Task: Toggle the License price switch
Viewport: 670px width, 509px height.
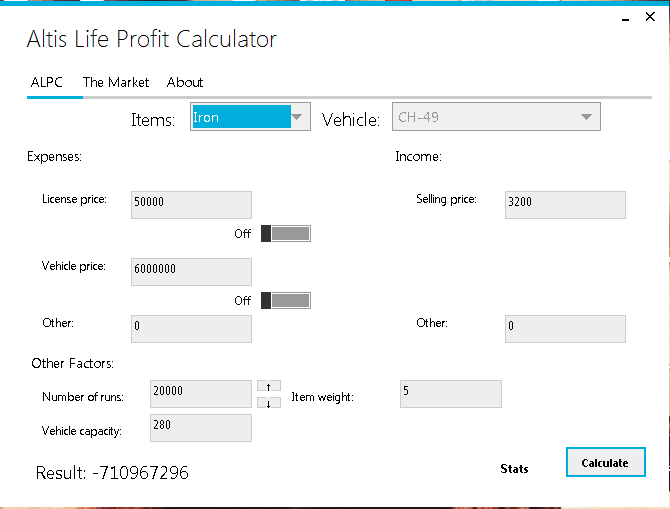Action: click(x=286, y=234)
